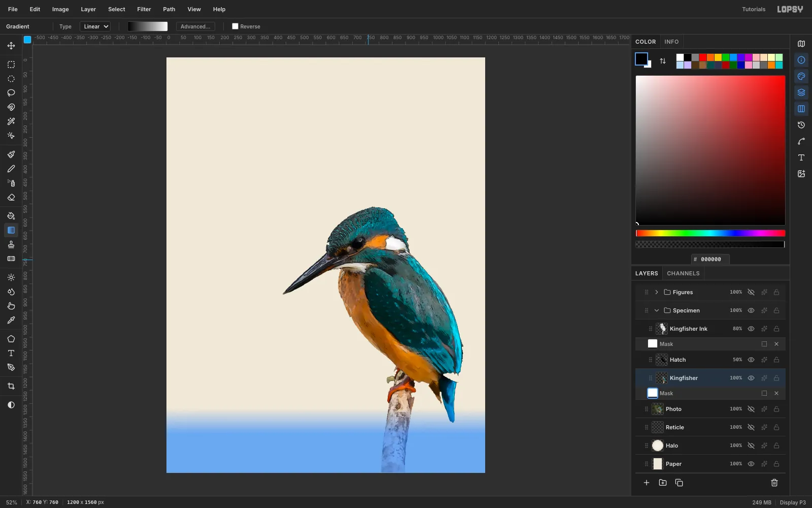The height and width of the screenshot is (508, 812).
Task: Open the Filter menu
Action: 144,9
